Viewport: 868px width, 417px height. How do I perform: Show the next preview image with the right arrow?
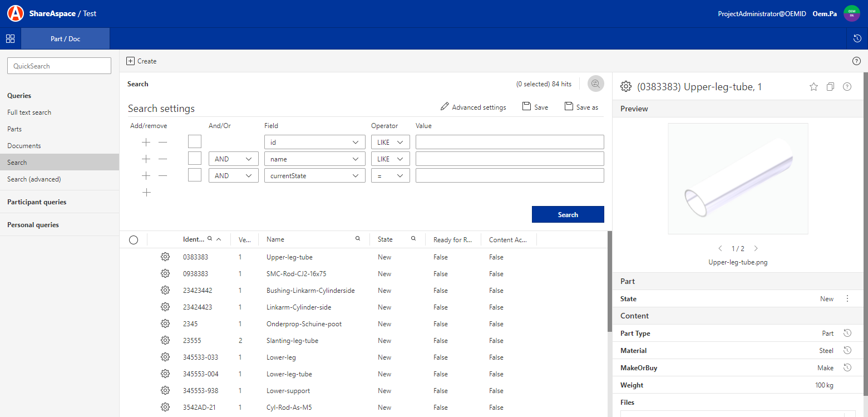756,249
